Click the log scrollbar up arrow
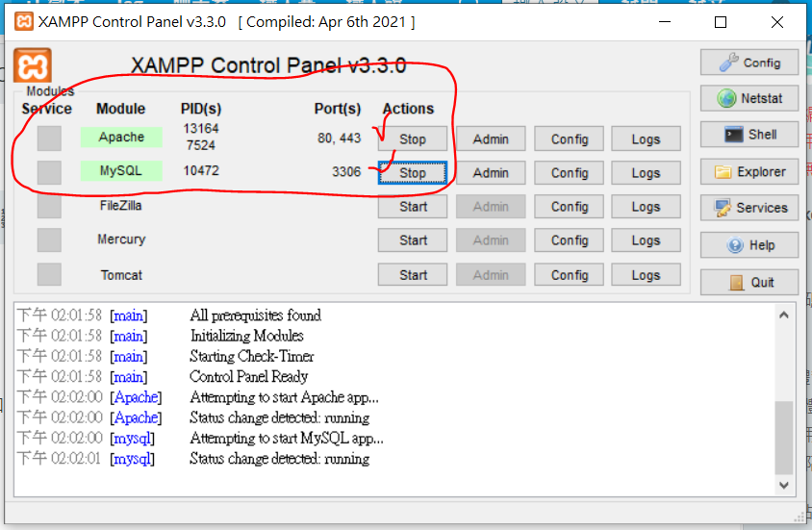Image resolution: width=812 pixels, height=530 pixels. (x=784, y=315)
